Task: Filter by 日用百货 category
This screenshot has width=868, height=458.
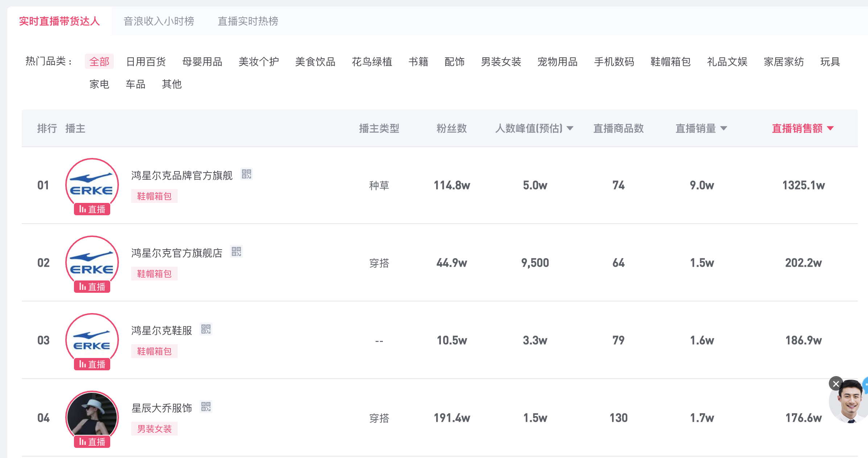Action: pos(146,62)
